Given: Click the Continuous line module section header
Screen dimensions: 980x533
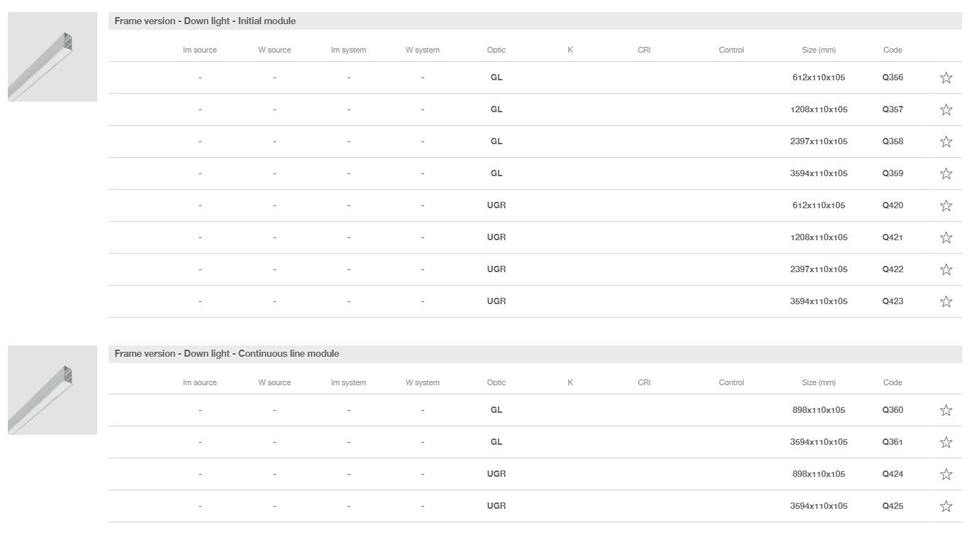Looking at the screenshot, I should (x=227, y=354).
